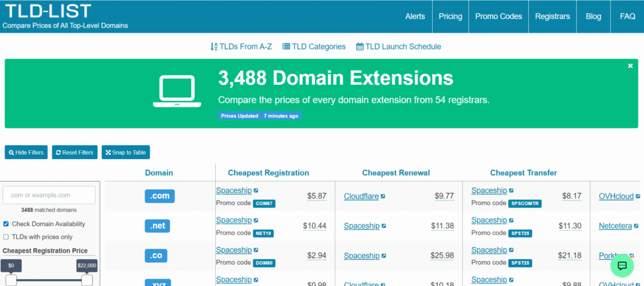Viewport: 644px width, 286px height.
Task: Open Spaceship link in .co renewal
Action: (362, 256)
